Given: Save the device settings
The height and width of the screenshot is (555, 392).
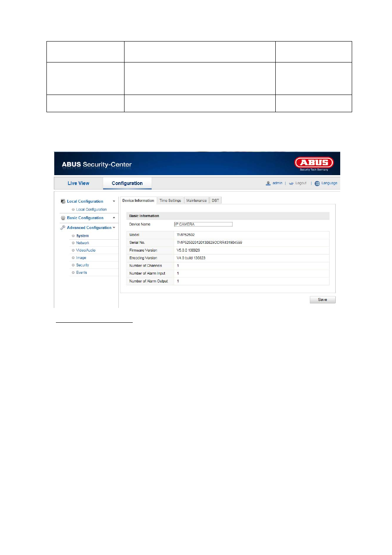Looking at the screenshot, I should (323, 300).
